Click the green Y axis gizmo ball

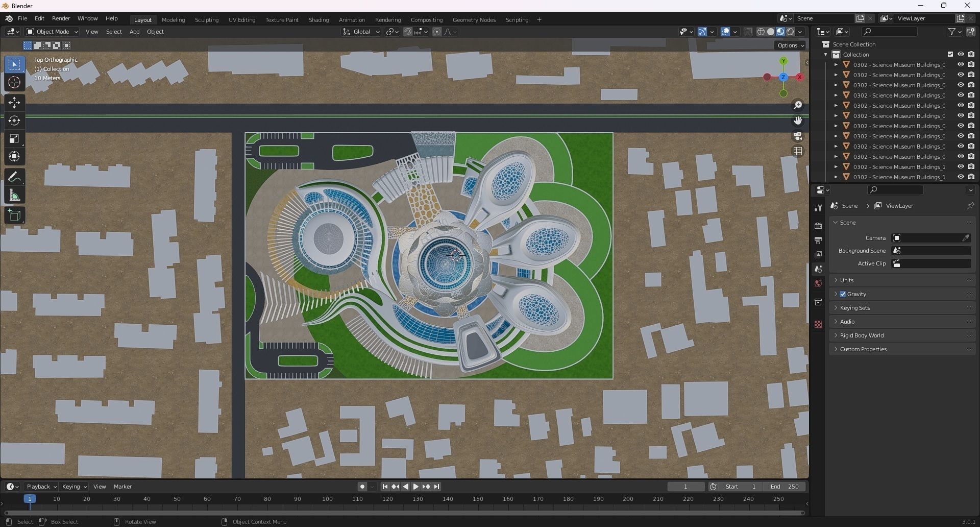783,61
